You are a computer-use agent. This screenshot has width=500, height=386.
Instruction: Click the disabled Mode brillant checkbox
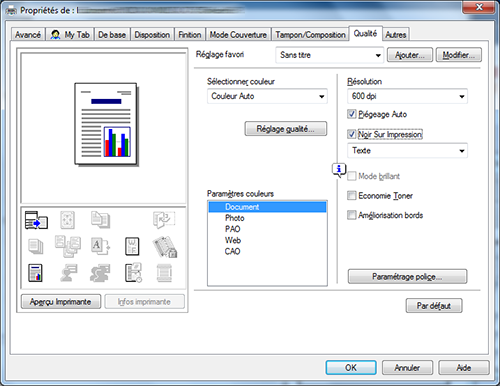coord(351,176)
